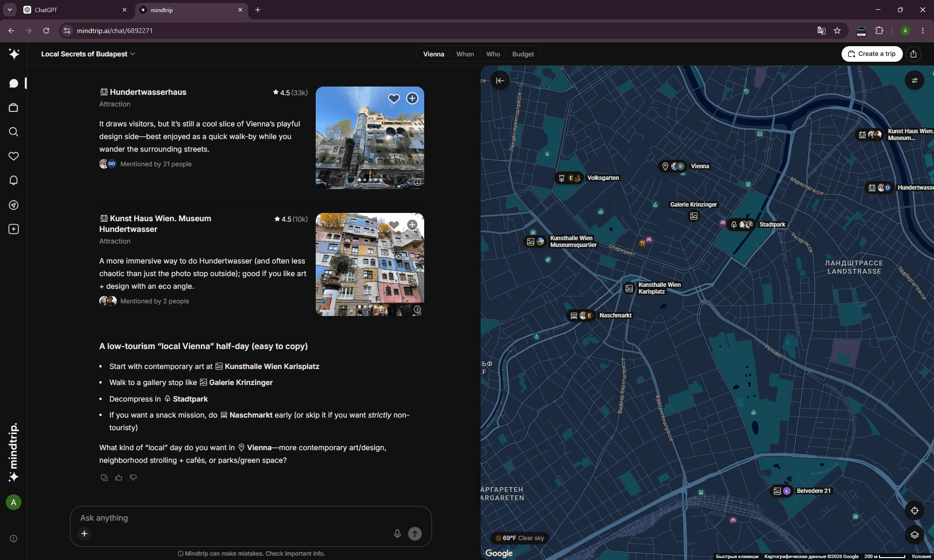This screenshot has height=560, width=934.
Task: Open the Who travelers selector
Action: [493, 54]
